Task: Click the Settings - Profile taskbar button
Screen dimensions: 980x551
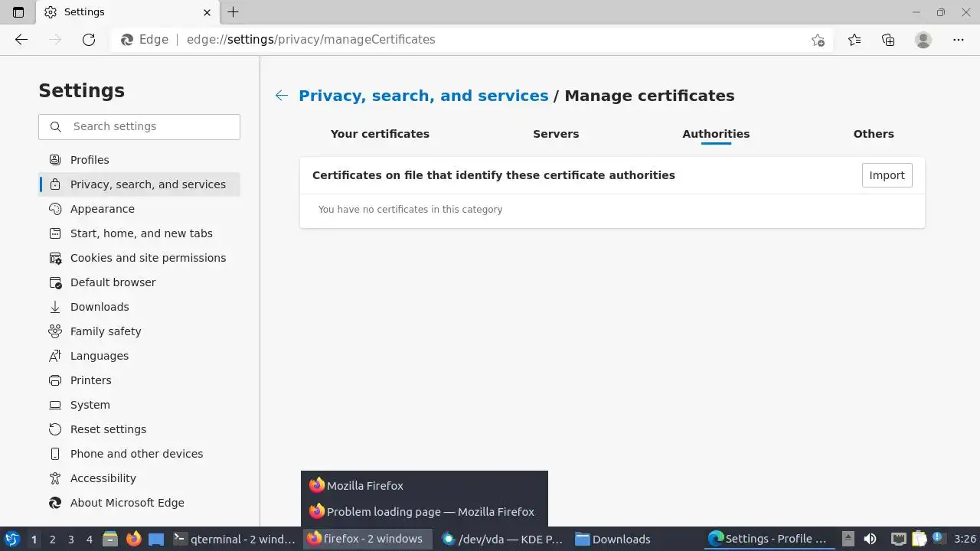Action: (x=770, y=539)
